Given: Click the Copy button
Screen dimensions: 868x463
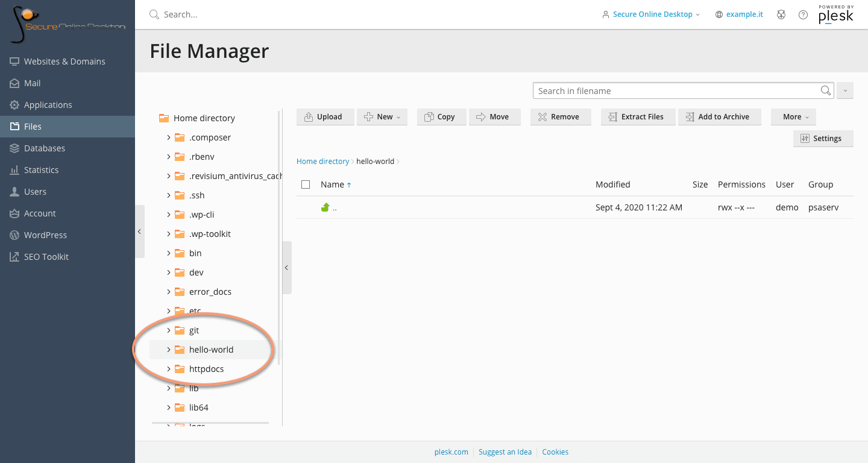Looking at the screenshot, I should coord(442,117).
